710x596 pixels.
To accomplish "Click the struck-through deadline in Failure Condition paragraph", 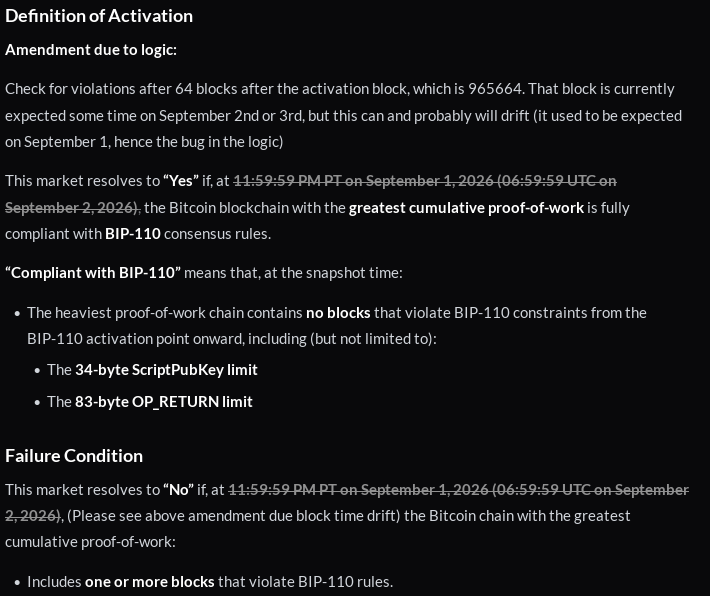I will [347, 503].
